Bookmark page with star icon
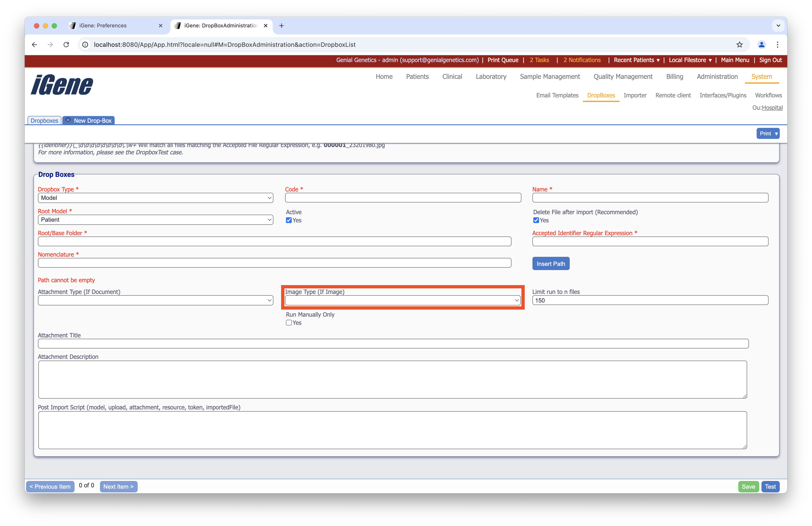 click(739, 44)
